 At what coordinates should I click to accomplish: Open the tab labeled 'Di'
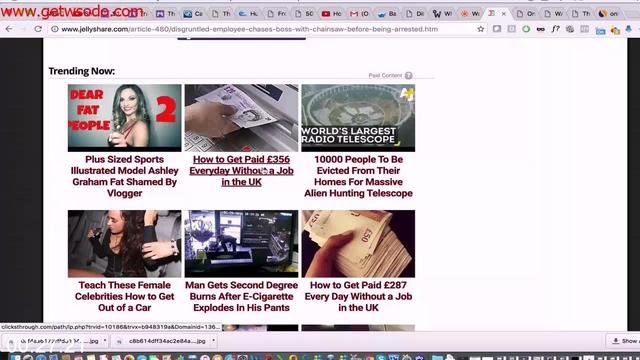pos(414,13)
